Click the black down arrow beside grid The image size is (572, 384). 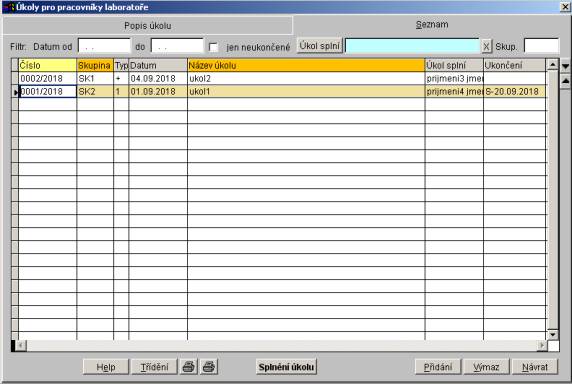coord(565,66)
